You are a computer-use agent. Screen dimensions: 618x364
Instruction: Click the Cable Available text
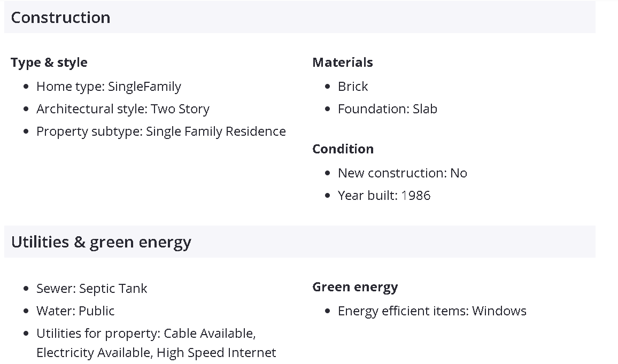209,334
